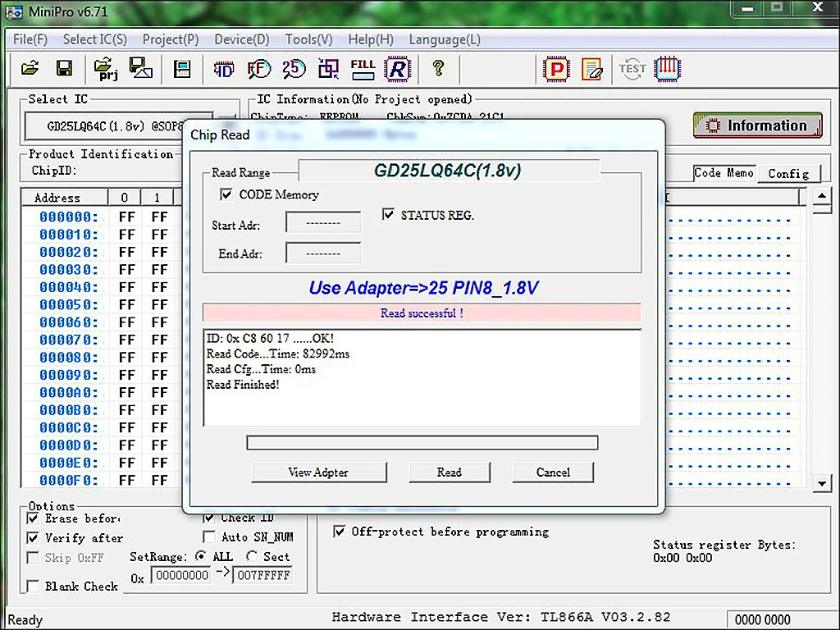
Task: Select the ALL range radio button
Action: (201, 556)
